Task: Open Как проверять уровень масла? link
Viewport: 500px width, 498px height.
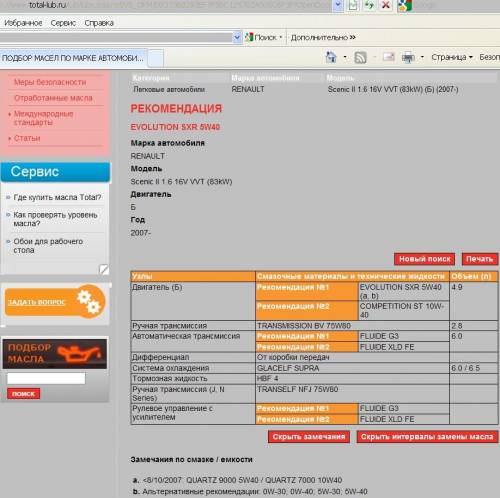Action: pyautogui.click(x=55, y=219)
